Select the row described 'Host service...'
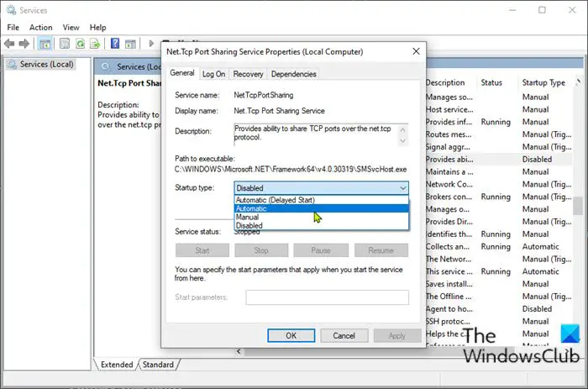This screenshot has height=389, width=588. tap(499, 109)
